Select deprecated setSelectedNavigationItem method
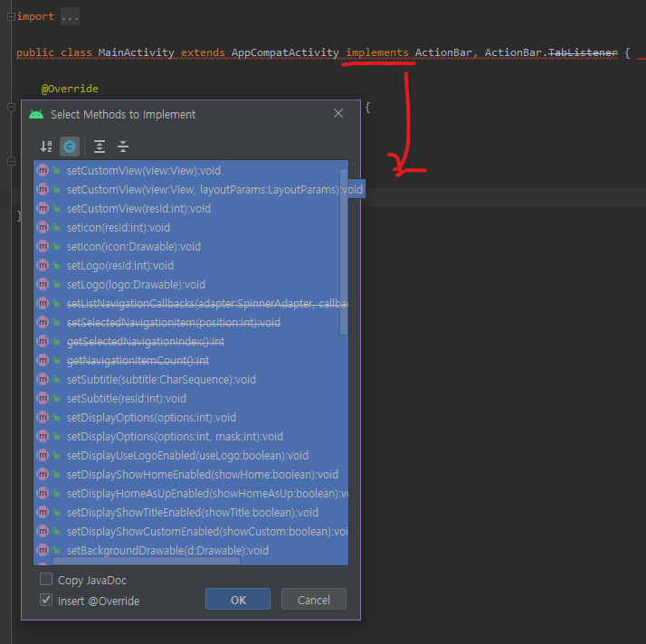The height and width of the screenshot is (644, 646). click(x=191, y=322)
